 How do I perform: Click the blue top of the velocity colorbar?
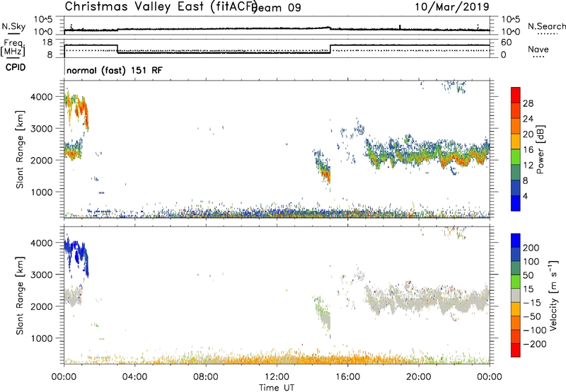tap(516, 240)
